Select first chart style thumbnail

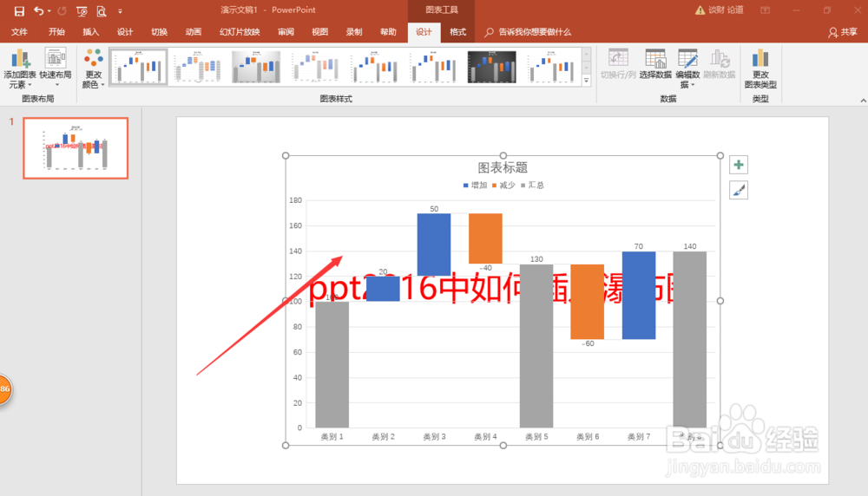[138, 67]
